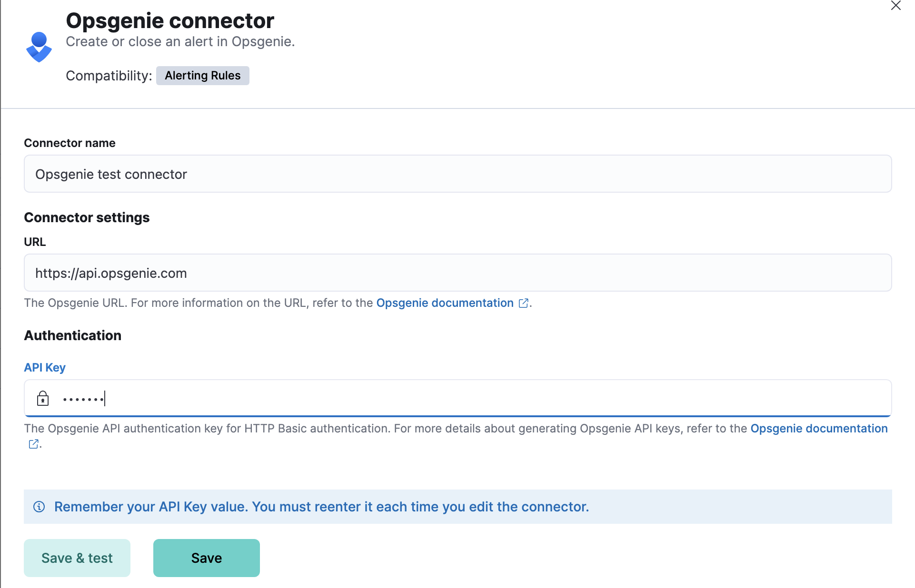Click the info icon in the reminder banner
This screenshot has height=588, width=915.
[39, 507]
